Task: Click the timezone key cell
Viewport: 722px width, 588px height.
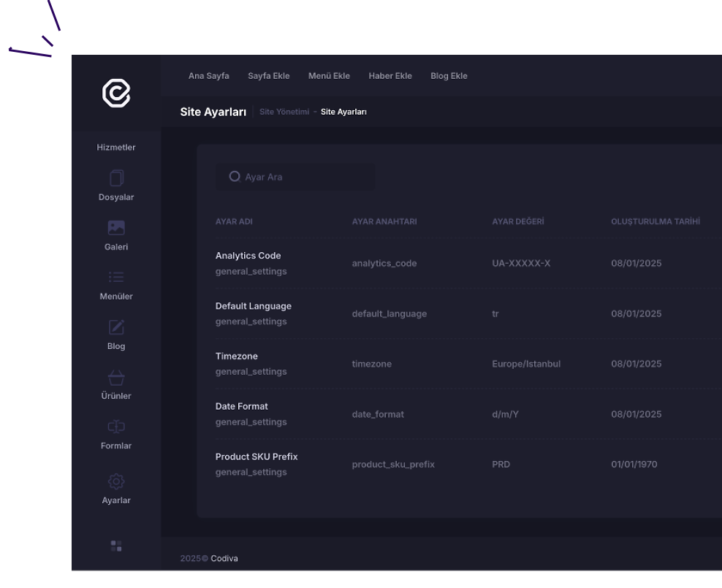Action: click(371, 364)
